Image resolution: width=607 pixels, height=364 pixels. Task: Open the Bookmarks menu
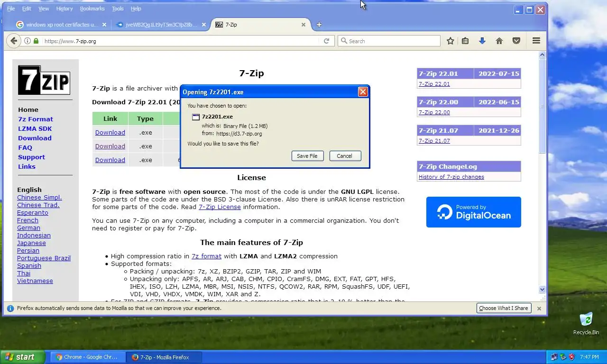click(92, 9)
